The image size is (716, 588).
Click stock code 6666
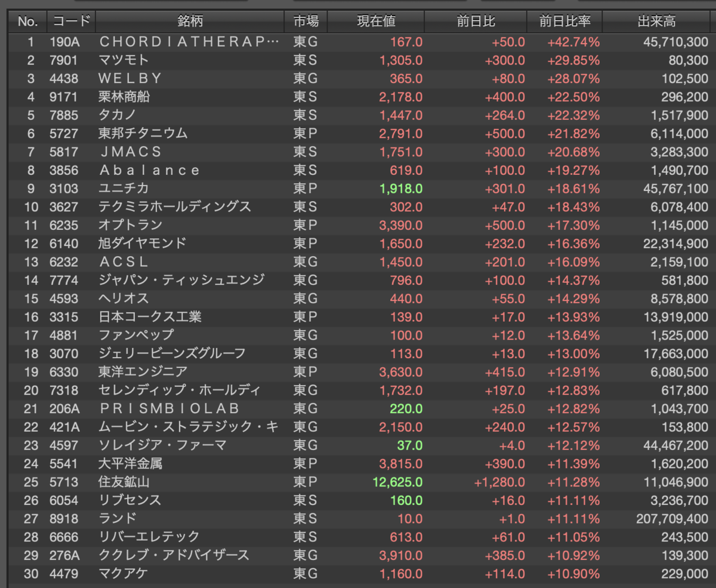tap(64, 537)
